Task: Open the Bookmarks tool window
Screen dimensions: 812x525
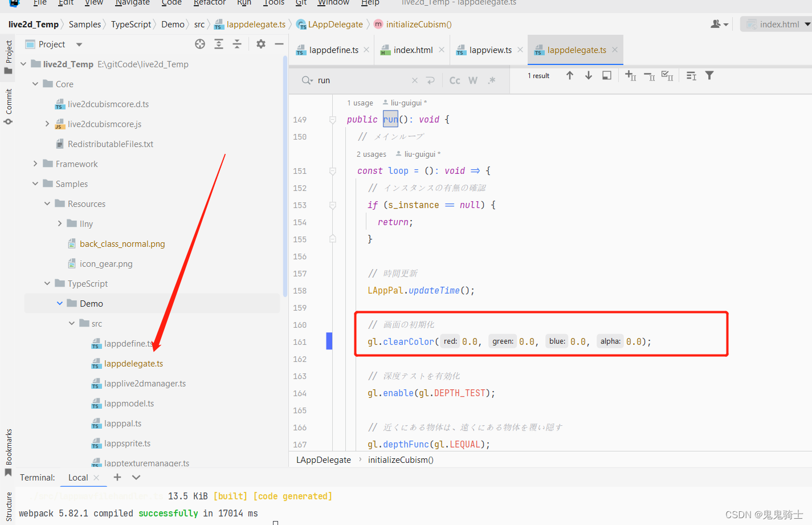Action: coord(9,453)
